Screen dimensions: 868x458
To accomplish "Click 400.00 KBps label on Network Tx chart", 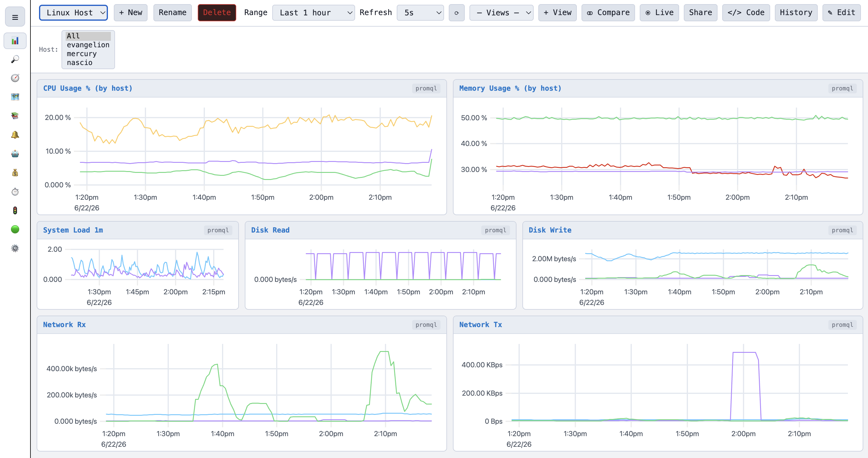I will coord(482,365).
